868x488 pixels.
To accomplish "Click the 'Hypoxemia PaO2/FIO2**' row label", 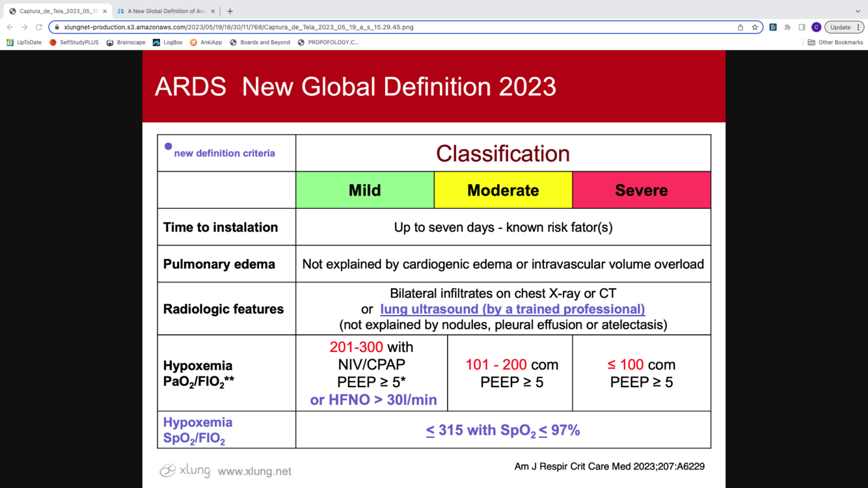I will [198, 373].
